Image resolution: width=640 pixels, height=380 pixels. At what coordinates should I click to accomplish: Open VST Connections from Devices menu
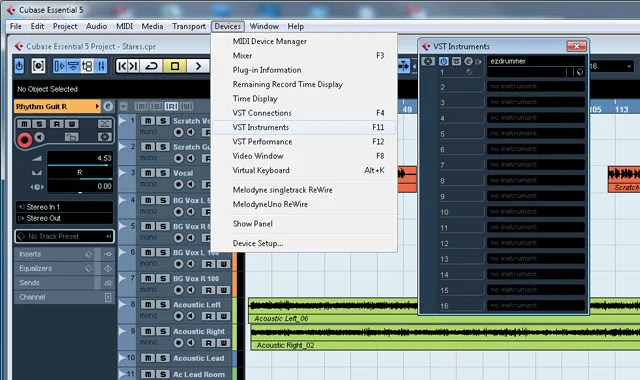tap(304, 113)
